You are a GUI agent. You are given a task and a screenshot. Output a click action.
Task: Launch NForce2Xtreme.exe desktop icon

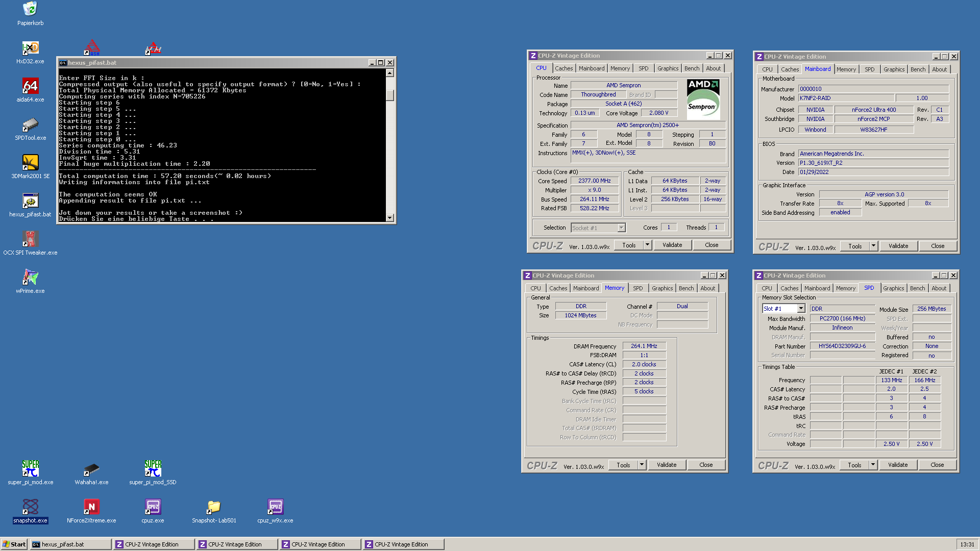[91, 507]
